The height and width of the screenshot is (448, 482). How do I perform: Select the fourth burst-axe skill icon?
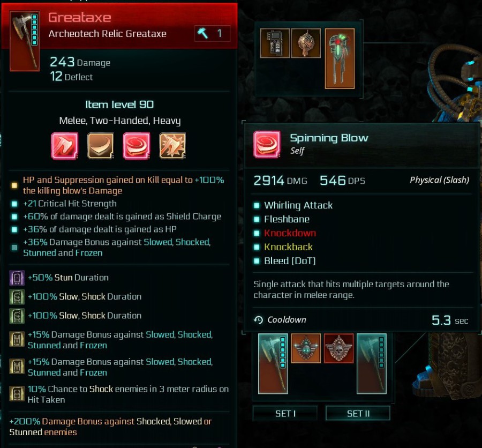pyautogui.click(x=173, y=146)
